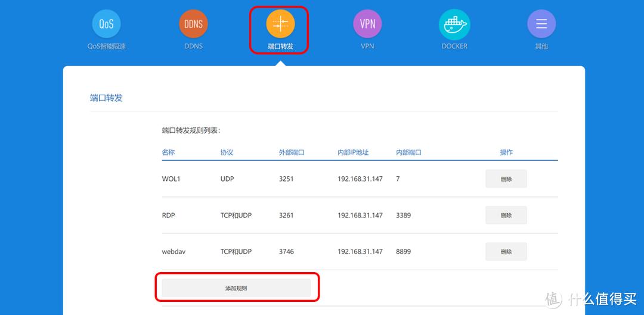Click the 内部IP地址 column header

[x=353, y=152]
